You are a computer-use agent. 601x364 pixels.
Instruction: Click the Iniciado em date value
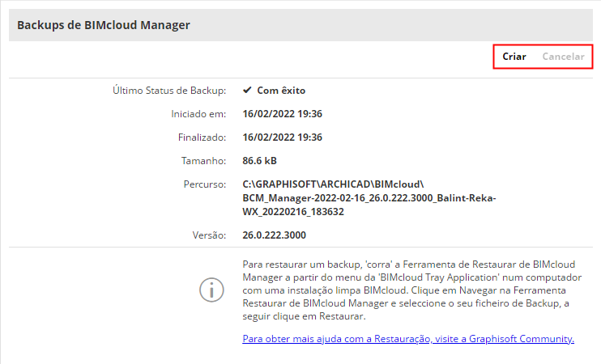[x=283, y=114]
